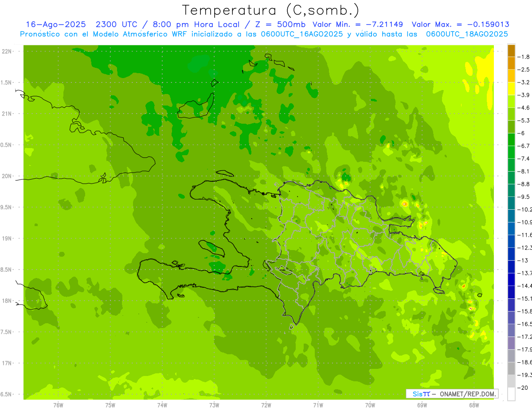Click the '-3.9' color scale value
Viewport: 532px width, 411px height.
coord(524,95)
